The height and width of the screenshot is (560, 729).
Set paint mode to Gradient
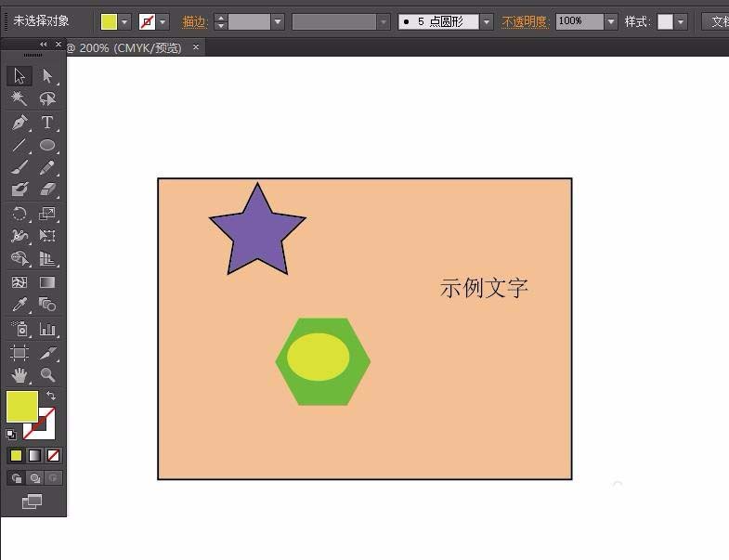tap(35, 456)
